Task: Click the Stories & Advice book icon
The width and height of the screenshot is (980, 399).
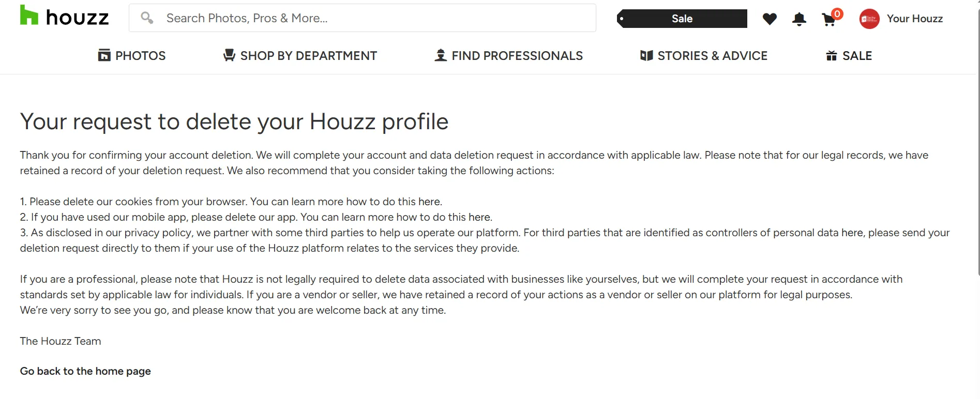Action: (646, 55)
